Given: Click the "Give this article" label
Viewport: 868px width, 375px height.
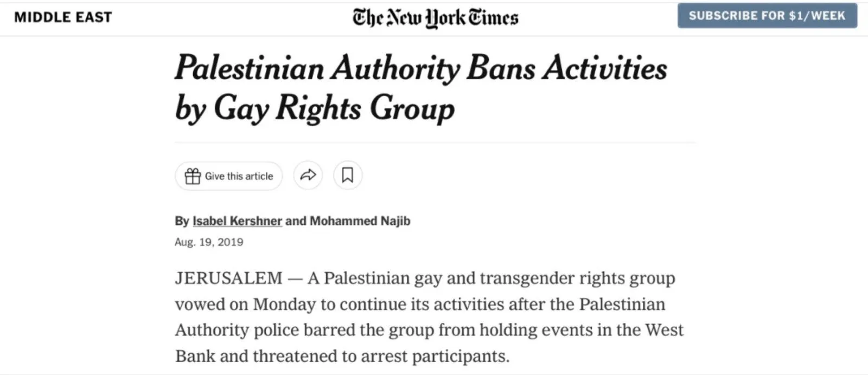Looking at the screenshot, I should 239,176.
